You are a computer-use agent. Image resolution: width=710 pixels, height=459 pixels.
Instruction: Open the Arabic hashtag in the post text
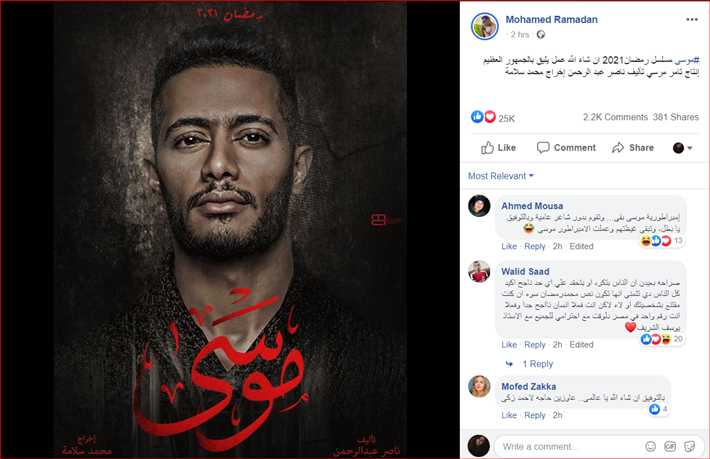click(687, 60)
